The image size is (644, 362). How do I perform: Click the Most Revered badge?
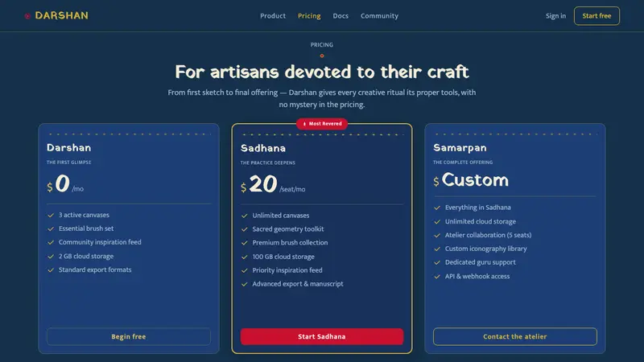click(x=322, y=124)
